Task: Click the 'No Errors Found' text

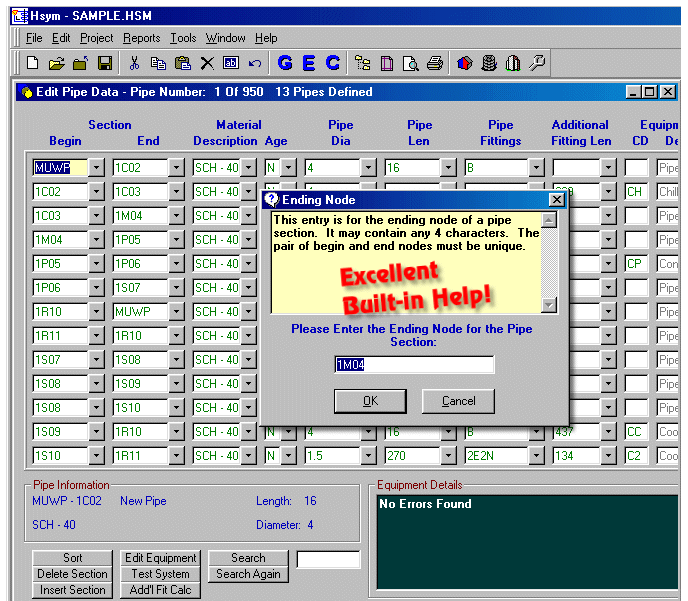Action: (x=425, y=504)
